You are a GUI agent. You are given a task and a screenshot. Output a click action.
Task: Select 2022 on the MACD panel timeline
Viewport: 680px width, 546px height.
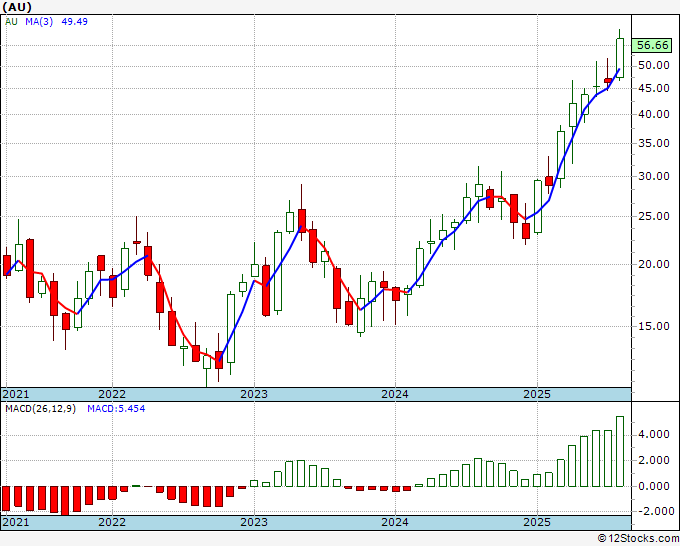pos(112,522)
